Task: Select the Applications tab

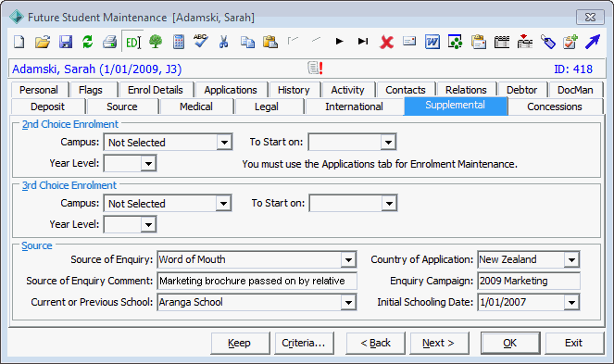Action: (231, 90)
